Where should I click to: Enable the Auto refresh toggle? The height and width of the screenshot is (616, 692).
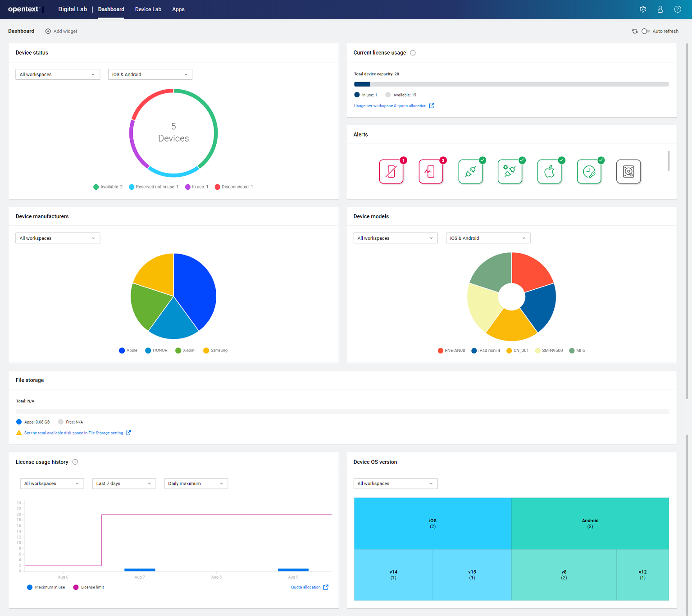[x=645, y=31]
